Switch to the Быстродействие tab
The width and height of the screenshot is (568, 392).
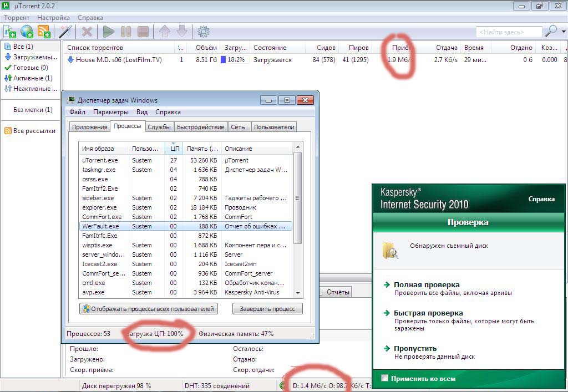[x=200, y=127]
